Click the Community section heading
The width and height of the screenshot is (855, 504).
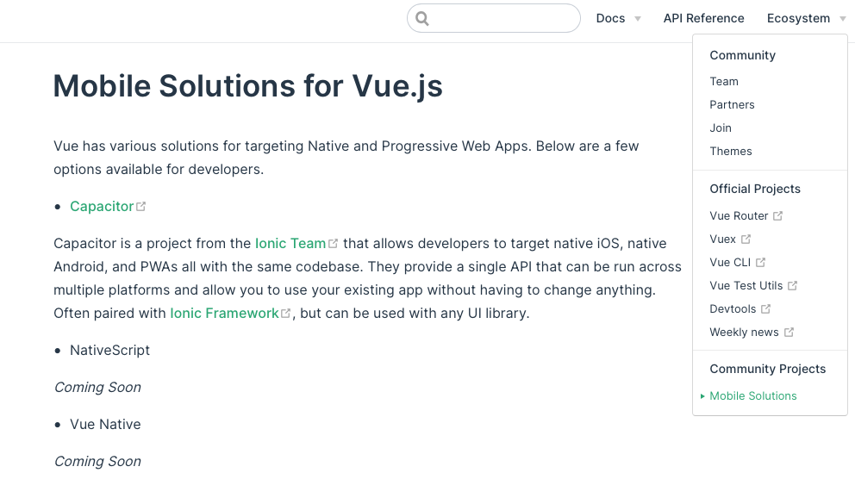coord(742,56)
